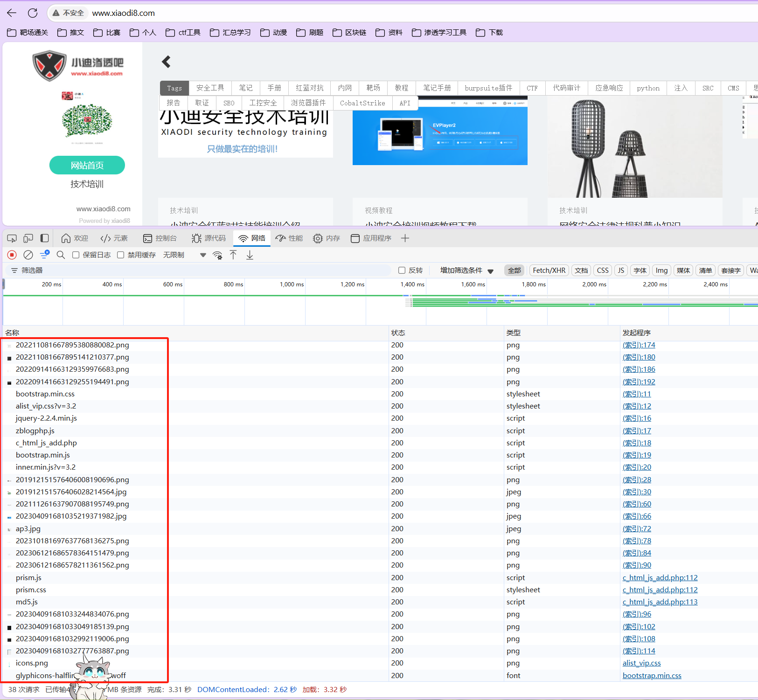758x700 pixels.
Task: Add more DevTools tools with plus icon
Action: tap(405, 238)
